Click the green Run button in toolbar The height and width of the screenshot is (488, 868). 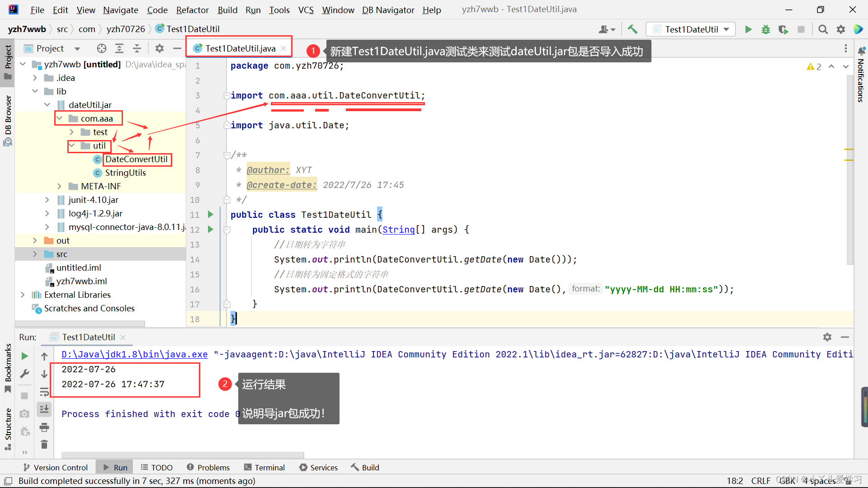click(x=748, y=29)
